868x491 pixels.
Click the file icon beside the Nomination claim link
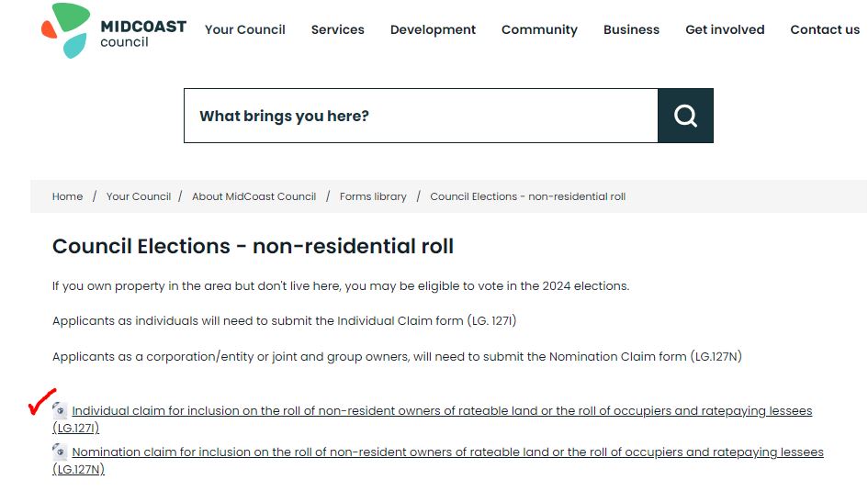coord(60,452)
